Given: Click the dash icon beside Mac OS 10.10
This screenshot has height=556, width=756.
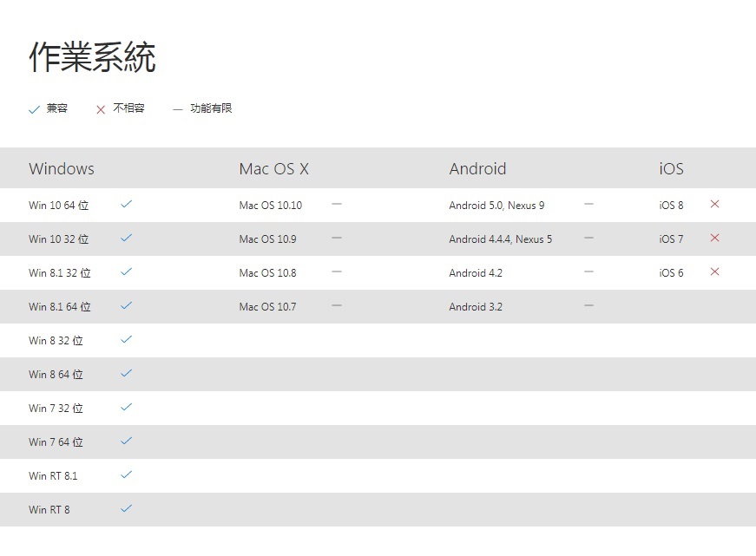Looking at the screenshot, I should (337, 204).
